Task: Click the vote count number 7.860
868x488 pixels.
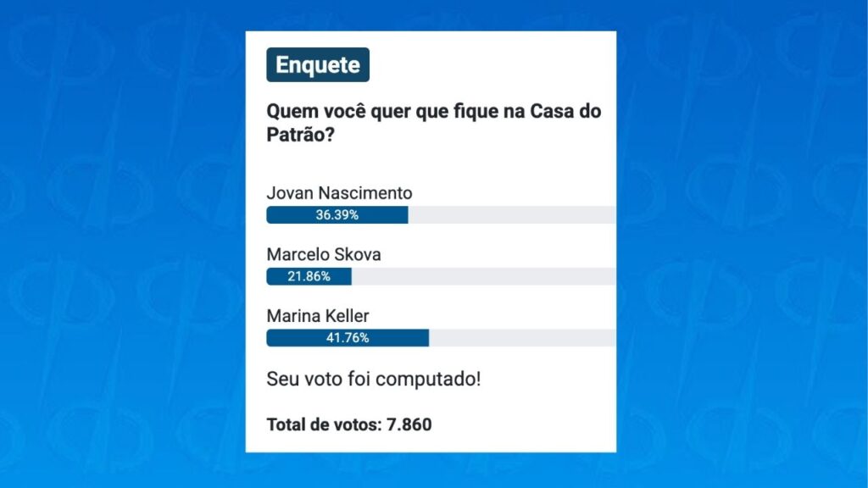Action: tap(409, 424)
